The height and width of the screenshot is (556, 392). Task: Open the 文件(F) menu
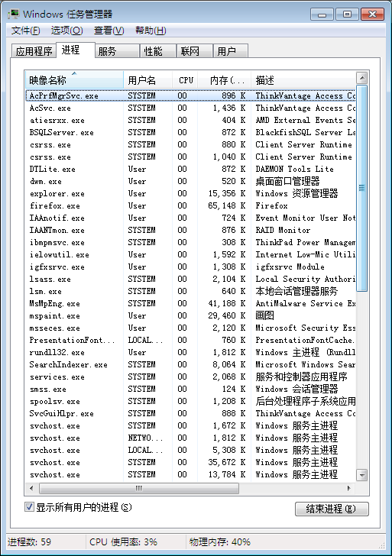[x=25, y=31]
